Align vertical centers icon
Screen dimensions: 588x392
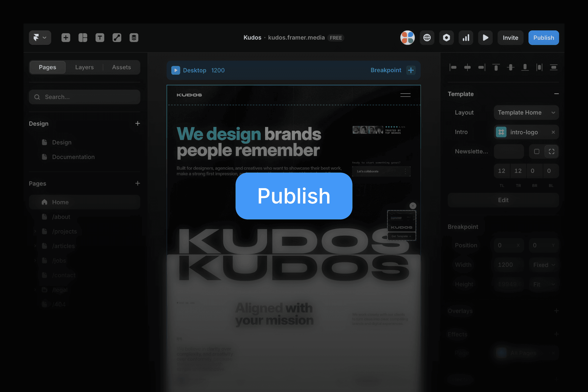[x=511, y=67]
